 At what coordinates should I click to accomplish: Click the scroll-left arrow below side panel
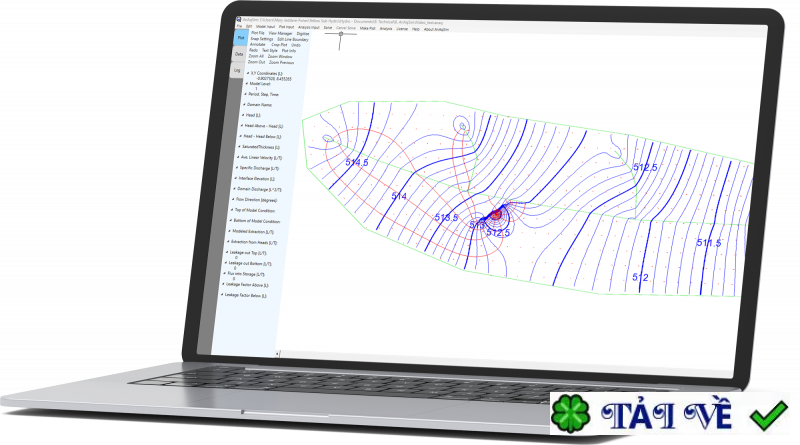(x=278, y=353)
